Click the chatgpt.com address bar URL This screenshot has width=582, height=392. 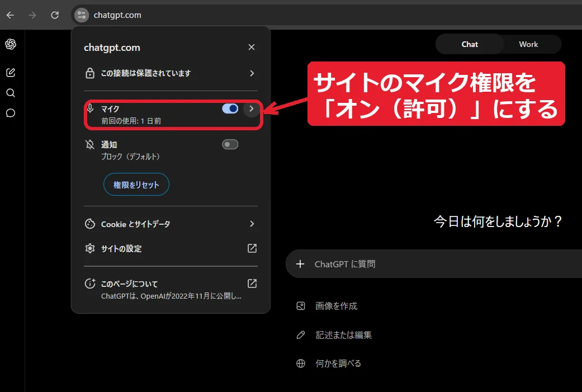tap(117, 15)
